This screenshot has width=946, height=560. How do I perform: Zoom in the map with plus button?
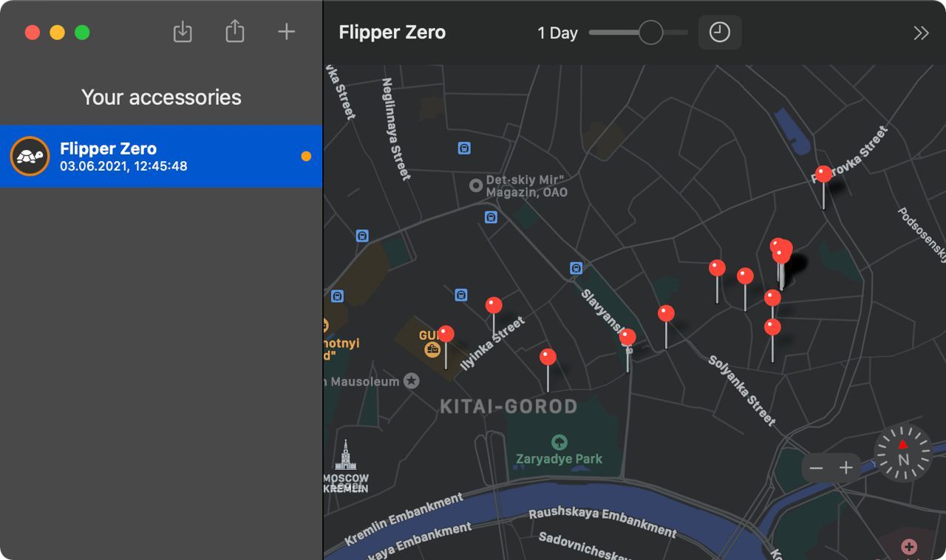point(846,468)
